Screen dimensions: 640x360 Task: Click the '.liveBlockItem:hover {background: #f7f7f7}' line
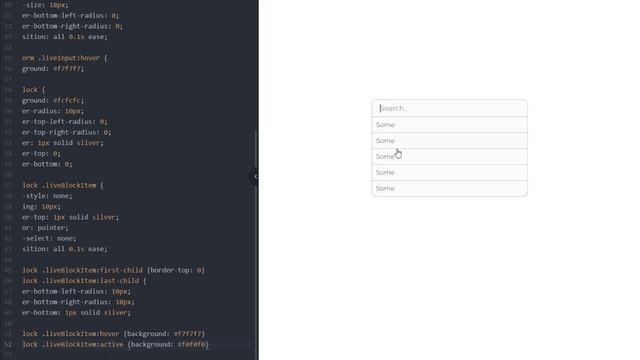(x=113, y=334)
